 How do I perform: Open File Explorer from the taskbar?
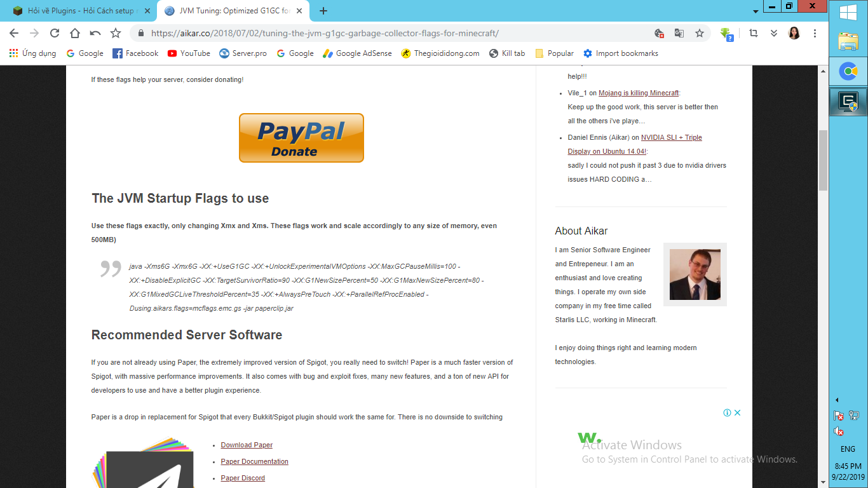pos(848,42)
